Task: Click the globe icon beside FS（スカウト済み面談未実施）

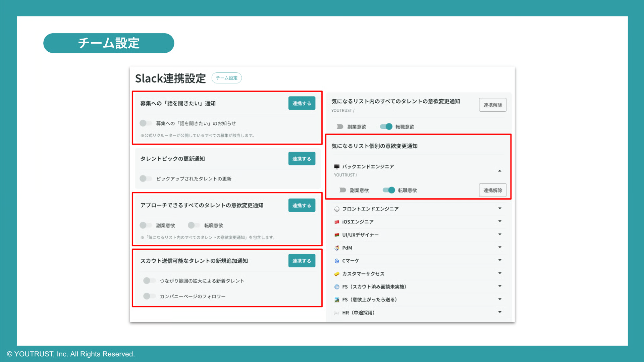Action: (x=336, y=287)
